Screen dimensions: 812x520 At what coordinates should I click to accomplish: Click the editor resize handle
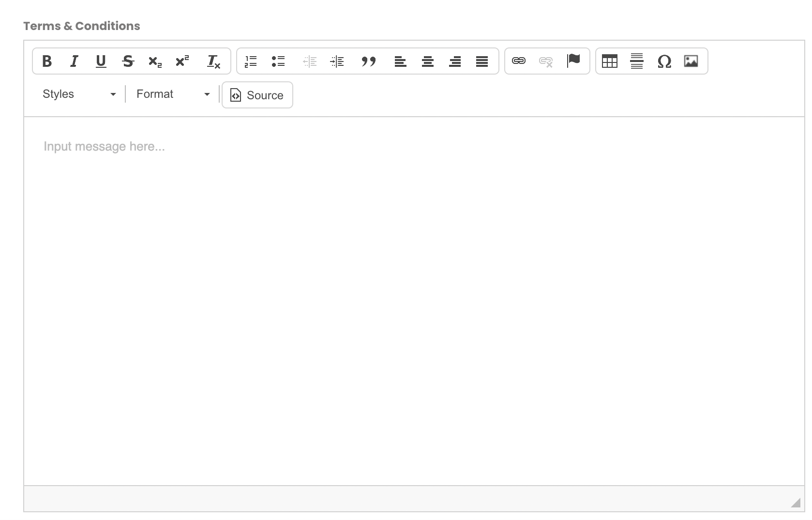(x=796, y=503)
